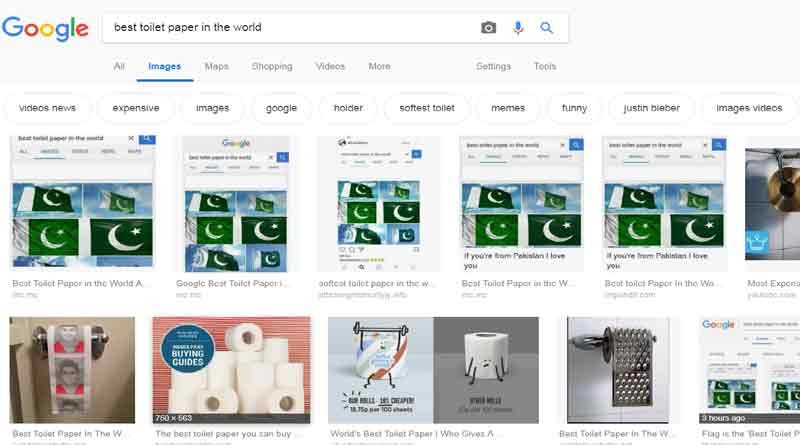The image size is (800, 445).
Task: Open the 760 × 563 toilet paper rolls thumbnail
Action: 231,370
